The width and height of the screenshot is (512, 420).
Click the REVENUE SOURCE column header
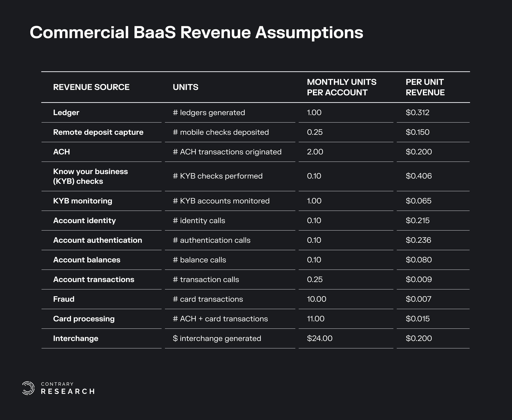(91, 87)
